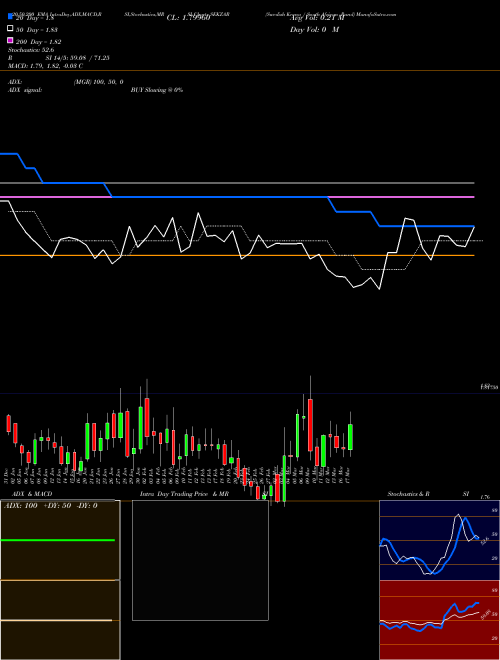Select the '50 Day - 1.83' legend text
The image size is (500, 660).
pos(37,30)
